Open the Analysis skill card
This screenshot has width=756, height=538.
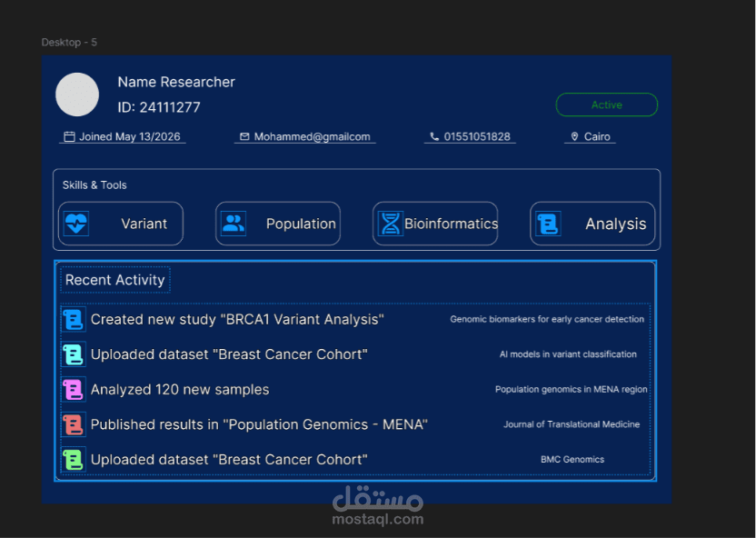(x=592, y=224)
